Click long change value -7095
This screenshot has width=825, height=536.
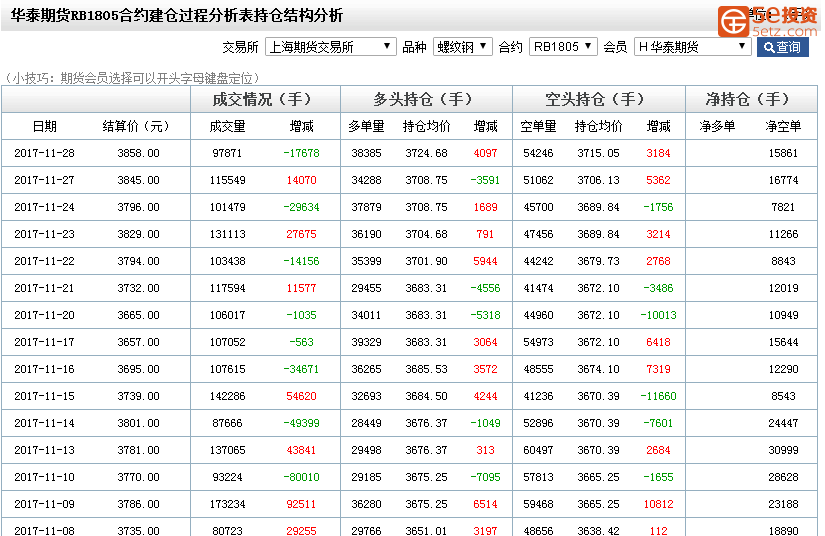(x=485, y=477)
